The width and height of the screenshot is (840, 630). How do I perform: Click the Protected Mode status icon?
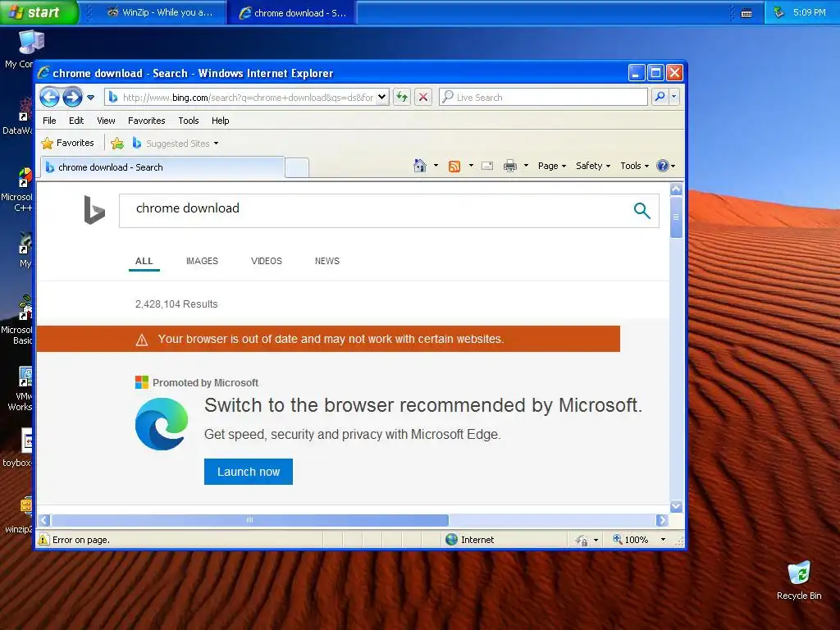pos(582,540)
